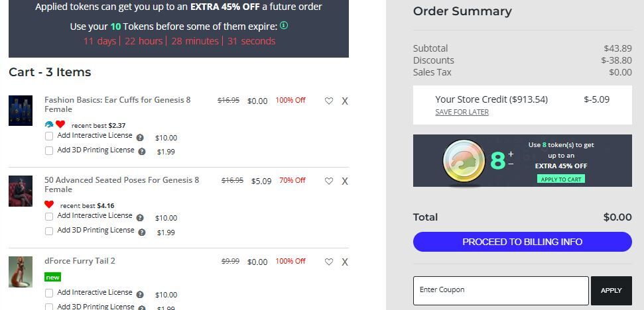Click the token expiry info icon
644x310 pixels.
click(284, 25)
